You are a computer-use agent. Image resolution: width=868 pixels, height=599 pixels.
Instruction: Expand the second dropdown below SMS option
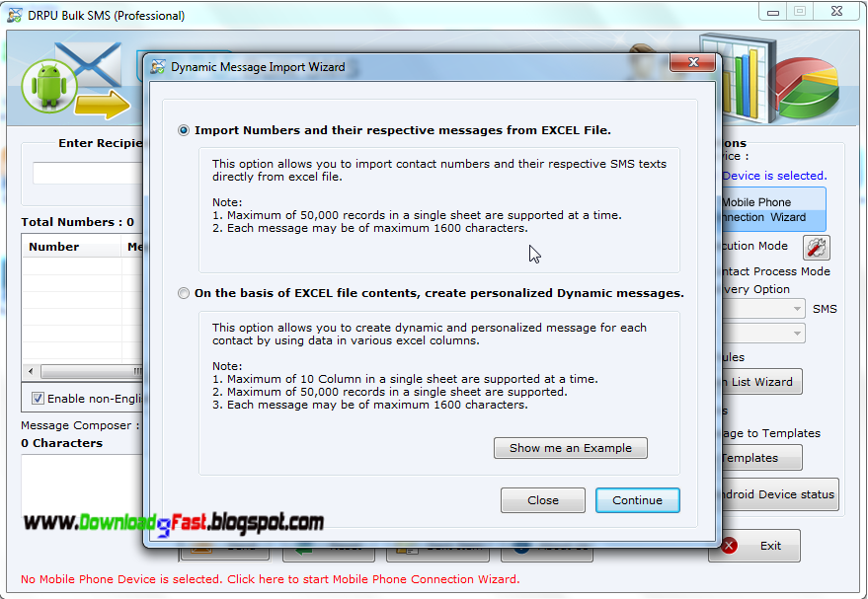797,333
